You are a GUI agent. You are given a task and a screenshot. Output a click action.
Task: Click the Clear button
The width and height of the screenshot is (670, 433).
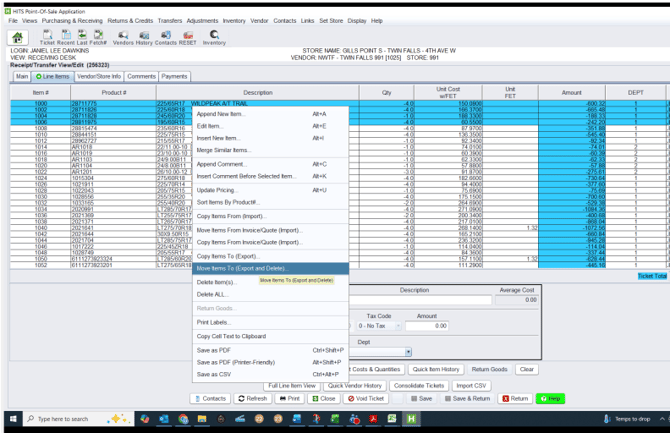click(x=527, y=369)
